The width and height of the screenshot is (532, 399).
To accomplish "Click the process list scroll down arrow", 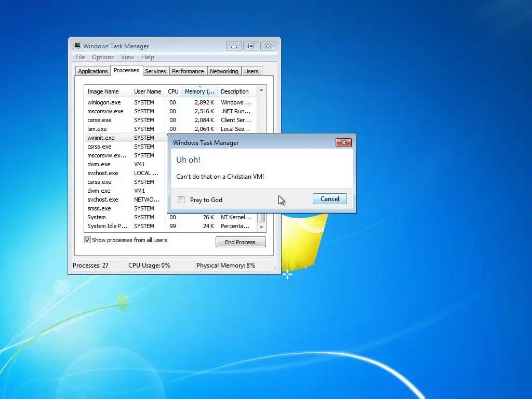I will [261, 227].
